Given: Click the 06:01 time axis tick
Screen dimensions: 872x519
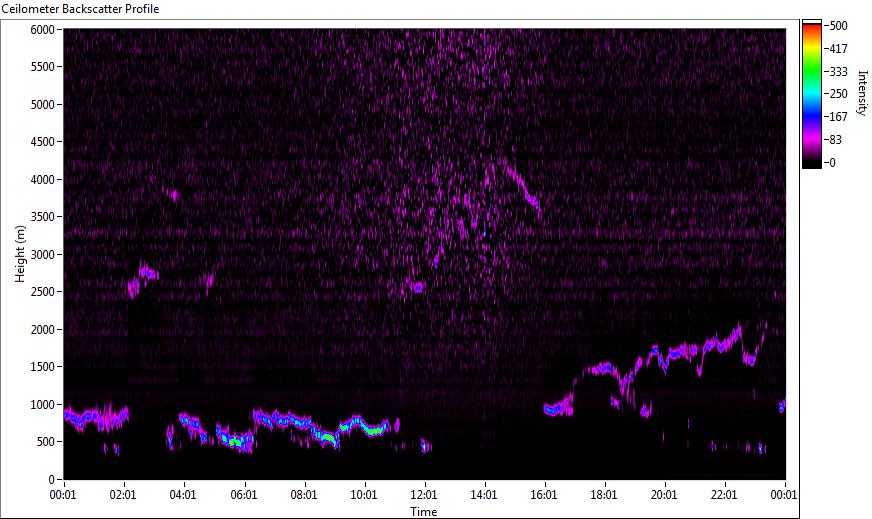Looking at the screenshot, I should pyautogui.click(x=244, y=495).
